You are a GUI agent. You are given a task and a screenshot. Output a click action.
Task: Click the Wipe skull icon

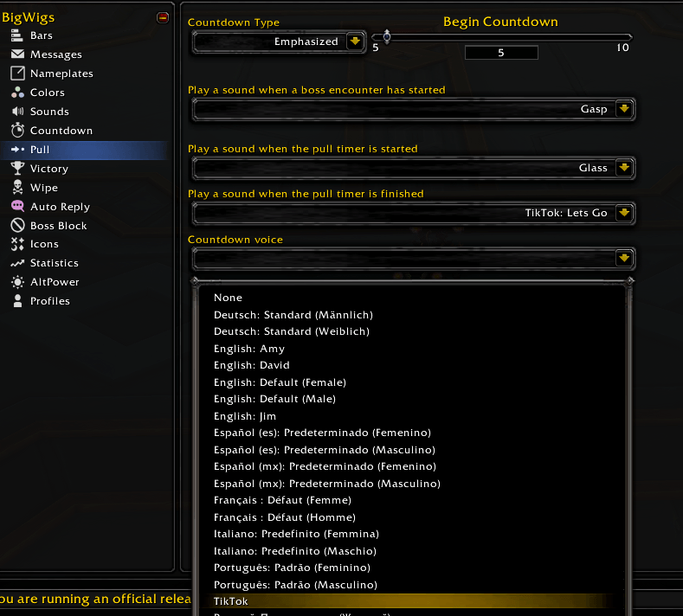[17, 187]
